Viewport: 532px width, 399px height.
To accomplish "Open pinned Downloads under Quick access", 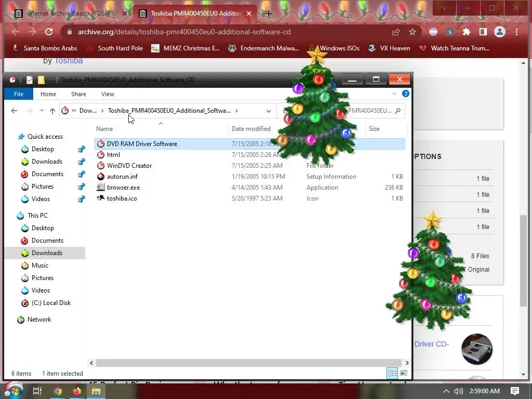I will [47, 162].
